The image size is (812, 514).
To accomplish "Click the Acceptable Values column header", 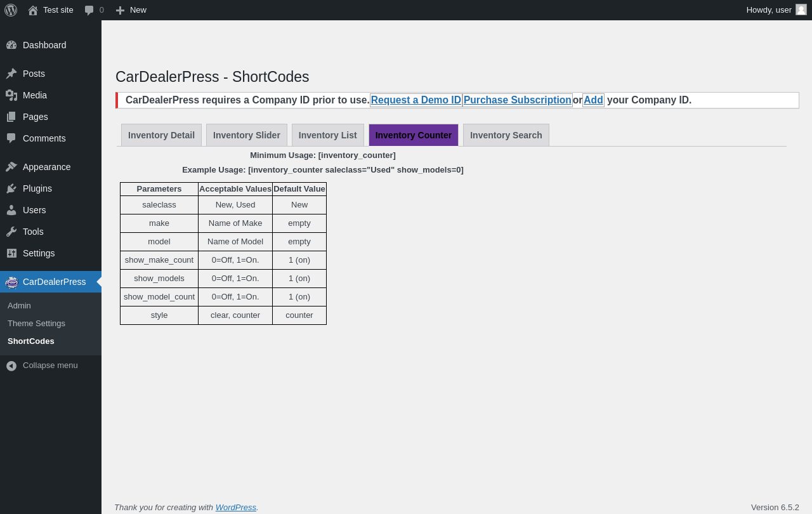I will 235,189.
